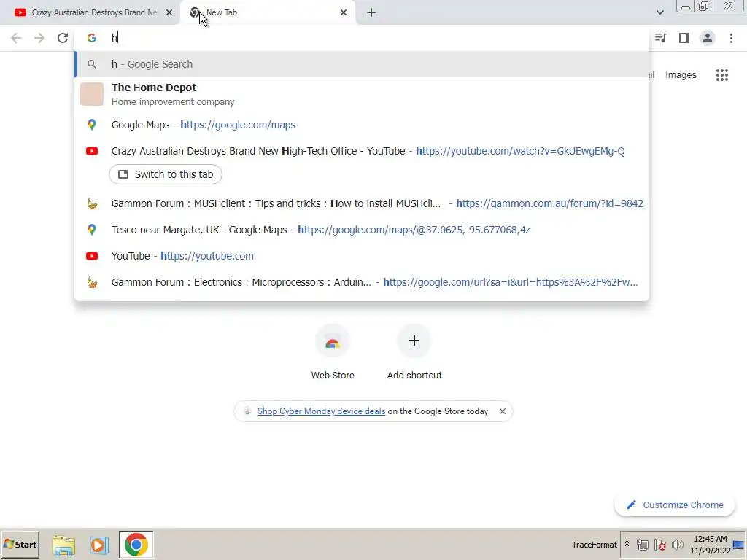
Task: Open the tab search chevron
Action: click(x=659, y=12)
